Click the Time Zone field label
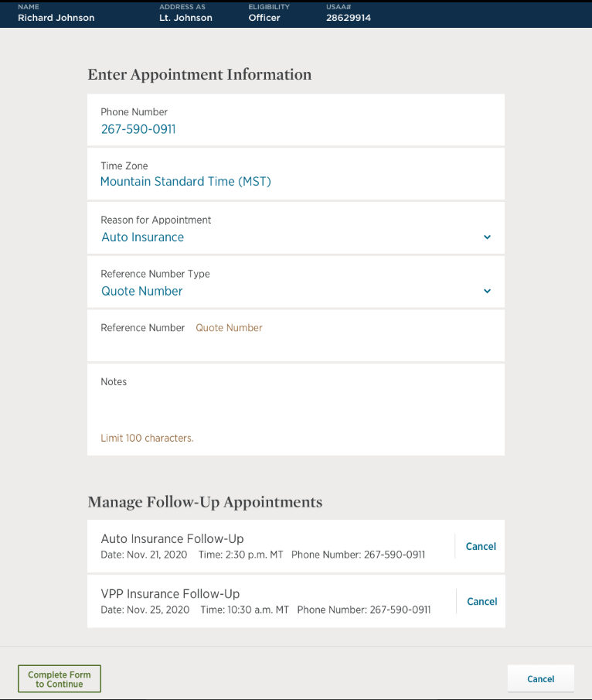 [x=124, y=166]
